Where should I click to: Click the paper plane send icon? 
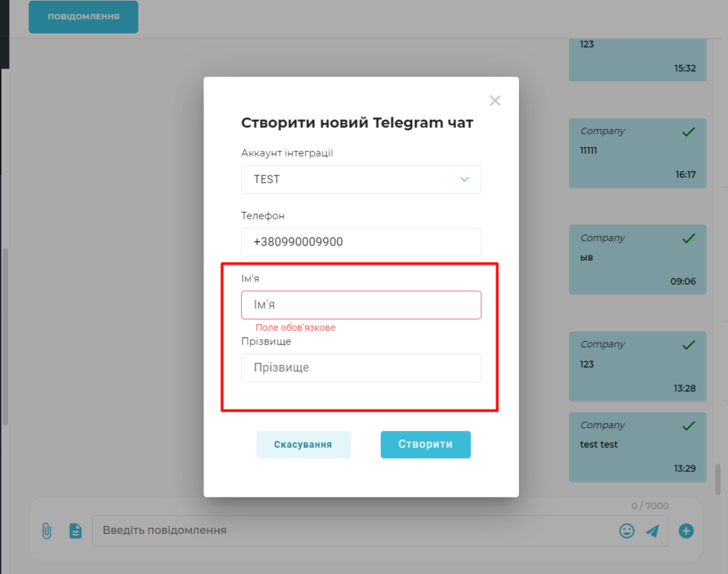(x=652, y=530)
